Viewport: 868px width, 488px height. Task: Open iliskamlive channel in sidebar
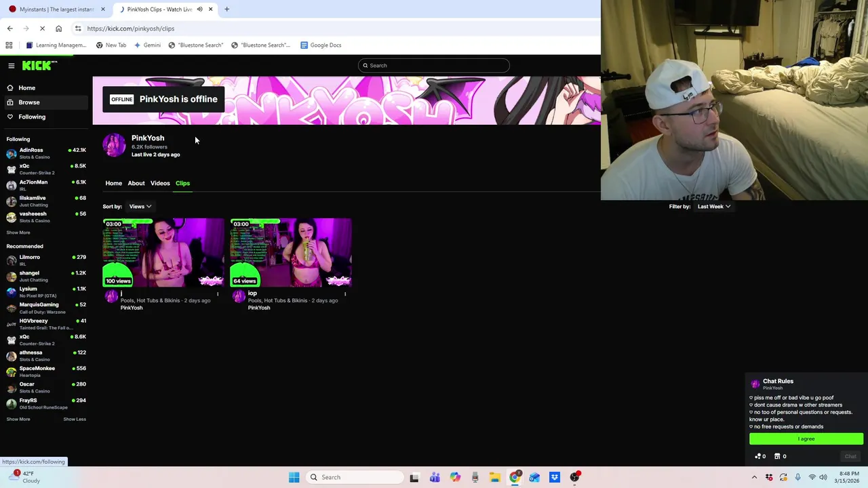pos(46,201)
